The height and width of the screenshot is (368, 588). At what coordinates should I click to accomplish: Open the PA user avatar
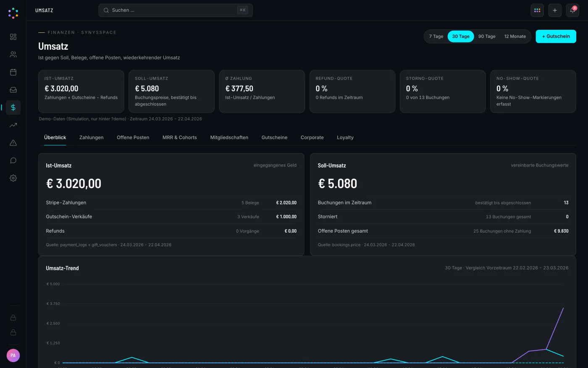pyautogui.click(x=13, y=355)
